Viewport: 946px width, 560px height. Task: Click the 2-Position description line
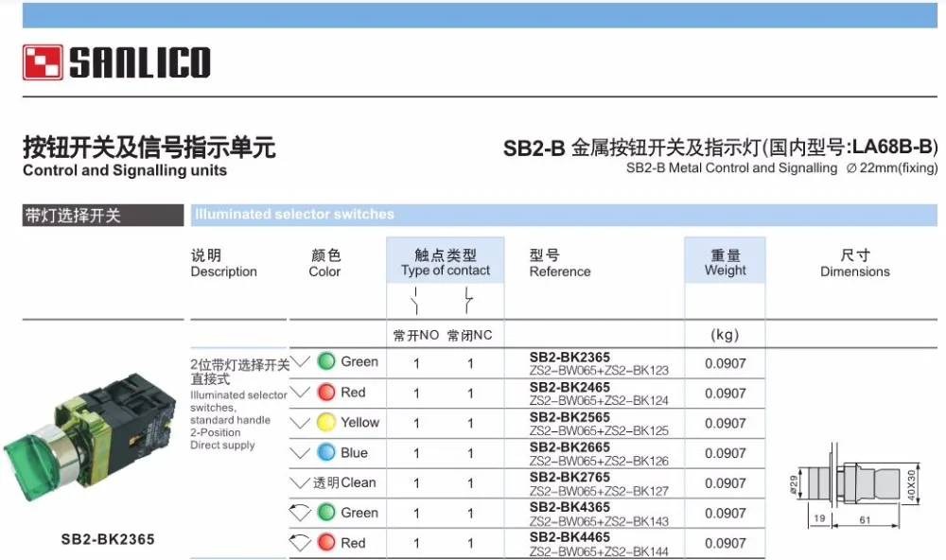(216, 432)
